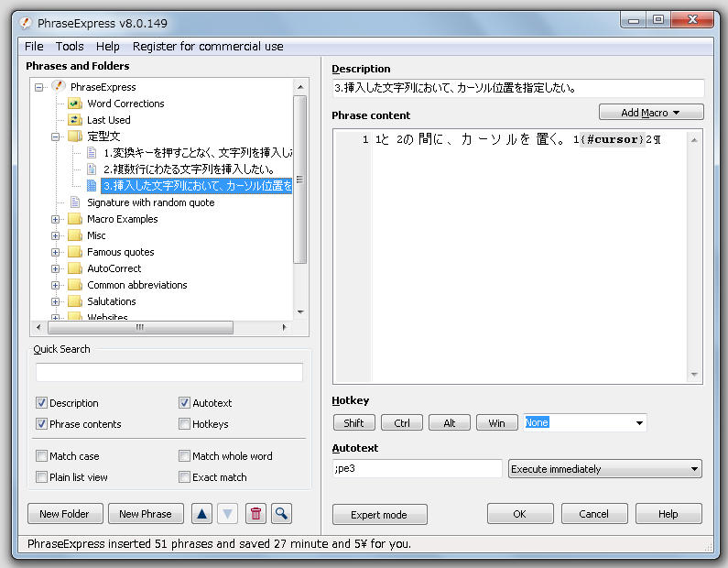Expand the Macro Examples folder
Image resolution: width=728 pixels, height=568 pixels.
55,219
